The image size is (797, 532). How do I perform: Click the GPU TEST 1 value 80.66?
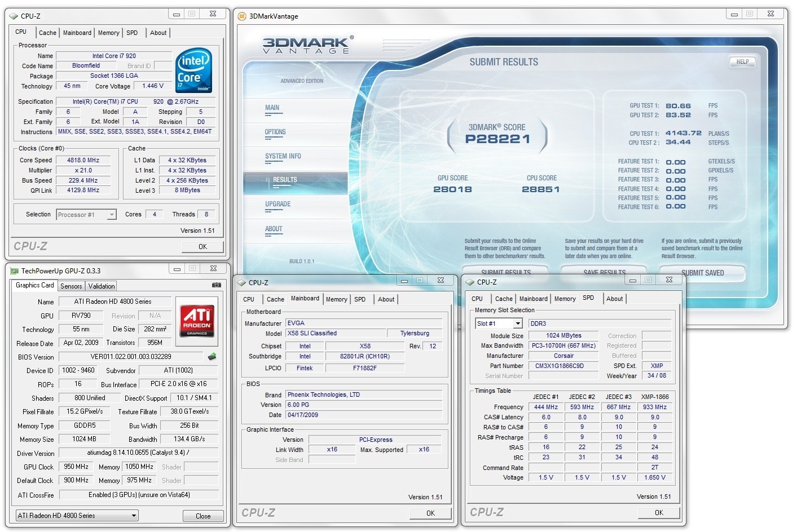tap(678, 105)
